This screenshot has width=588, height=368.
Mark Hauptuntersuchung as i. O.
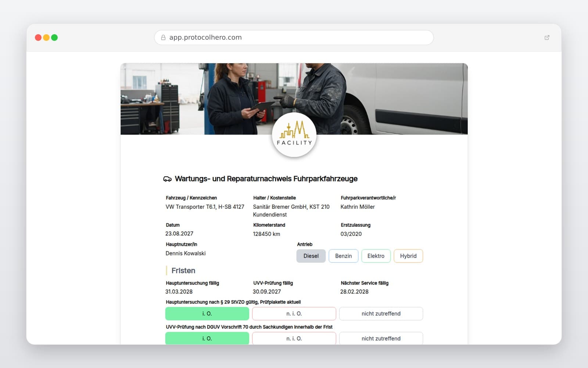tap(207, 314)
